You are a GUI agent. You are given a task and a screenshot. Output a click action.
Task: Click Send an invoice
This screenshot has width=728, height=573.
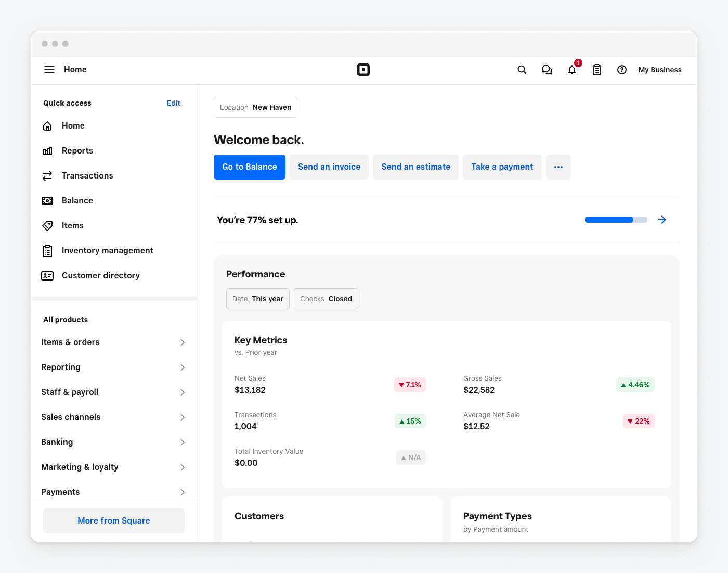click(x=329, y=167)
